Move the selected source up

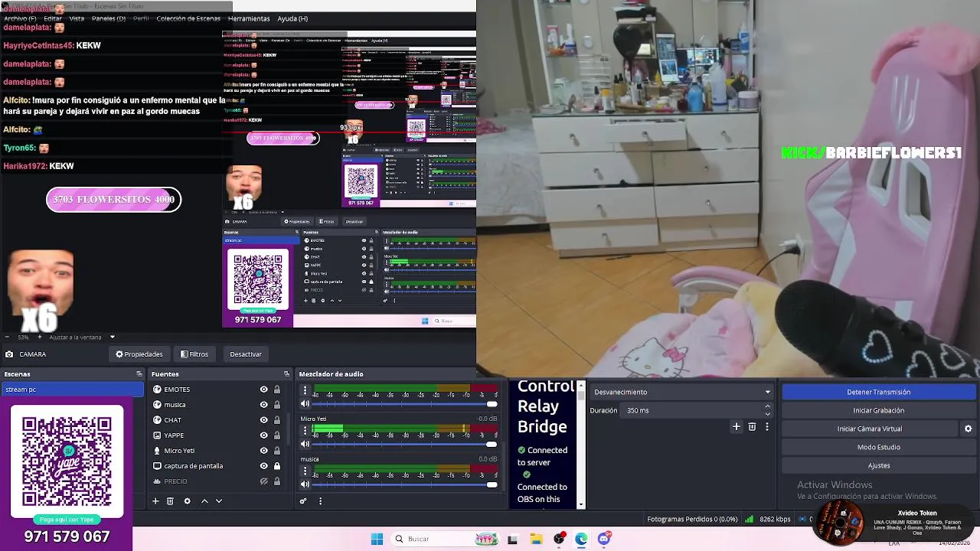click(x=204, y=501)
